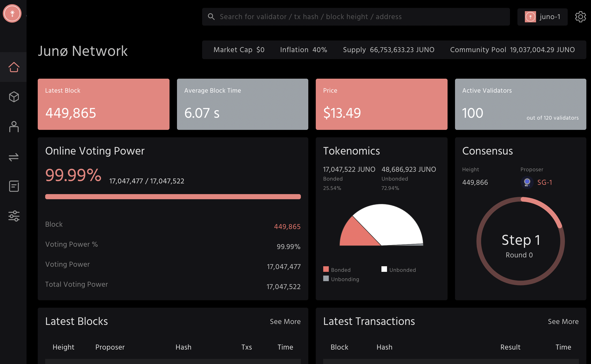Screen dimensions: 591x364
Task: Click the magnifier search icon
Action: 211,17
